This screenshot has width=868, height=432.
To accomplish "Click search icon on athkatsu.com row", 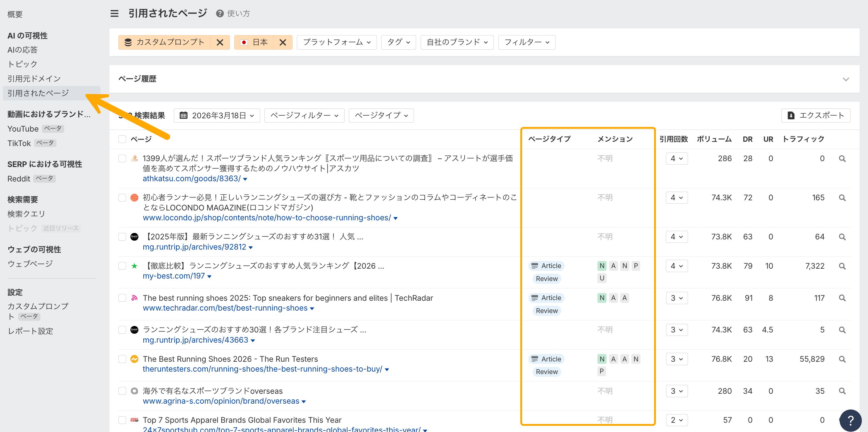I will pyautogui.click(x=842, y=159).
